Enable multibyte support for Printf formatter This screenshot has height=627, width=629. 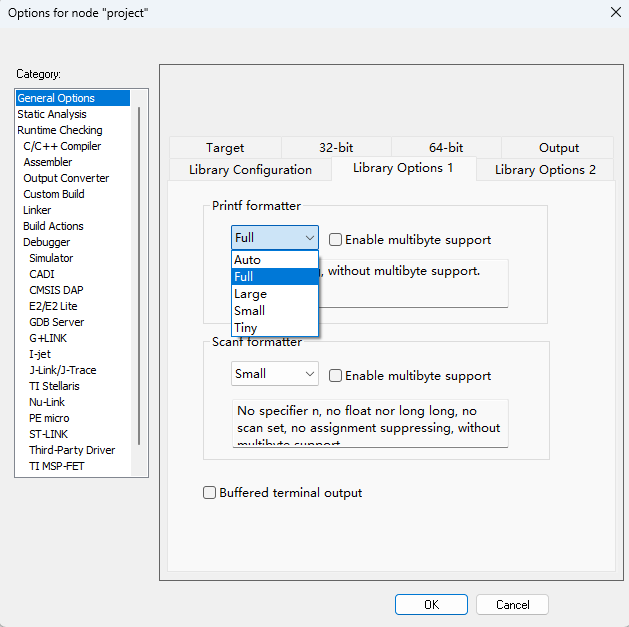click(336, 240)
